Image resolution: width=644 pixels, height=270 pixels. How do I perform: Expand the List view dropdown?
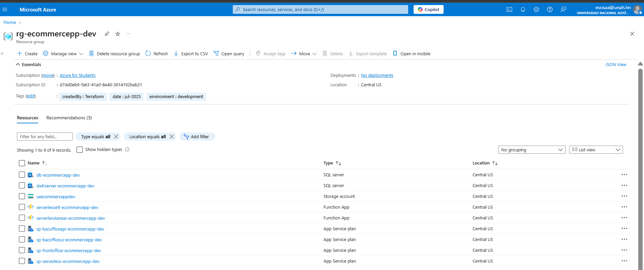[x=596, y=150]
